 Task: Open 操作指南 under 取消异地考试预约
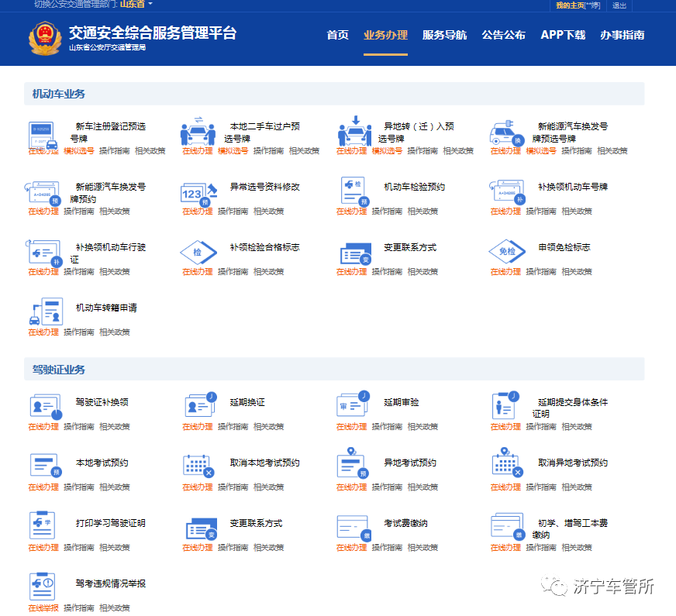click(541, 487)
